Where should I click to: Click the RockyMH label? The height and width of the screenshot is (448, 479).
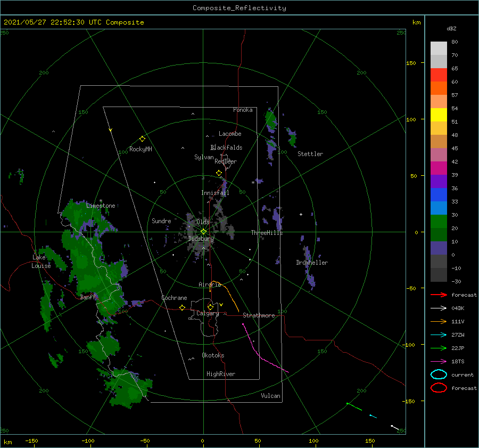tap(141, 149)
